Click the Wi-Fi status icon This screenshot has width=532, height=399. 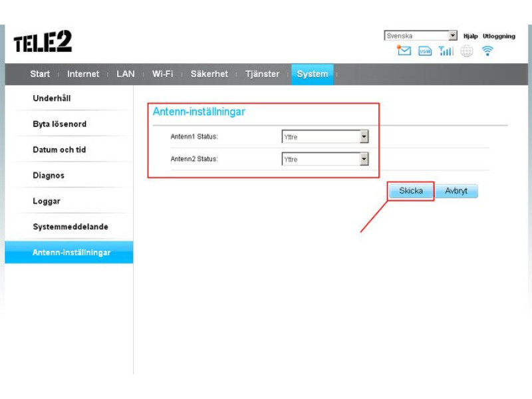488,51
